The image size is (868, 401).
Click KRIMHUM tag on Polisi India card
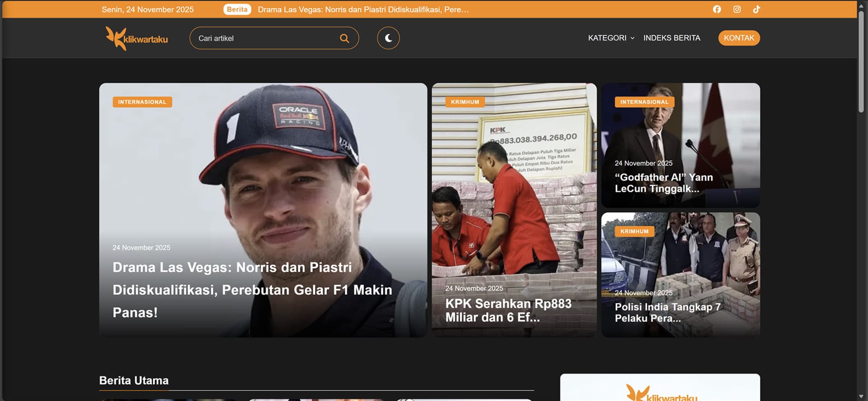pyautogui.click(x=634, y=231)
